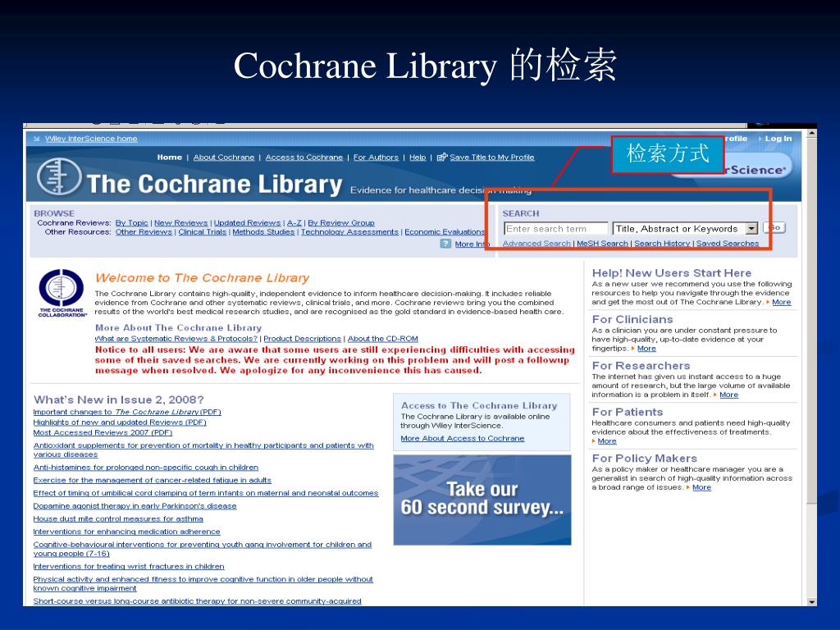
Task: Click the scrollbar down arrow
Action: 812,601
